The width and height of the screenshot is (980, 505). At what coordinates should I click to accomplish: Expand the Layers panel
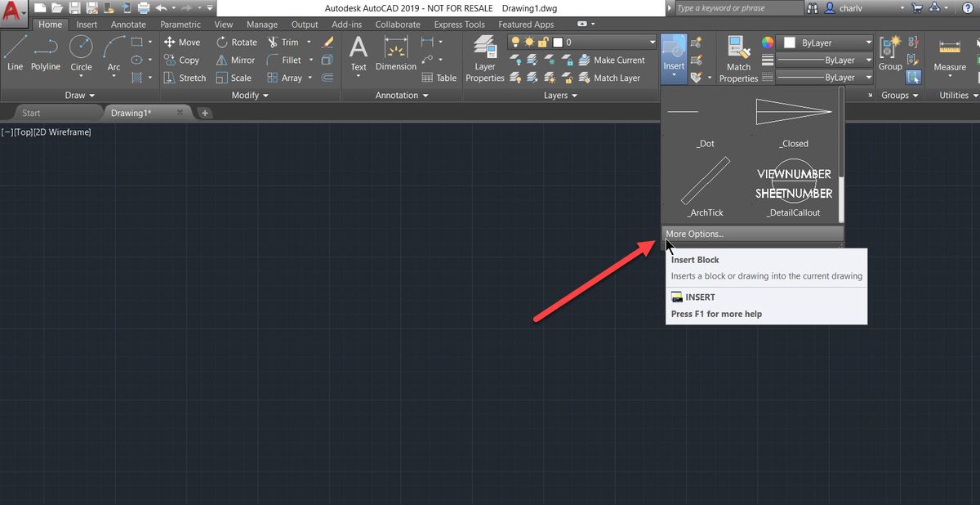[x=560, y=96]
